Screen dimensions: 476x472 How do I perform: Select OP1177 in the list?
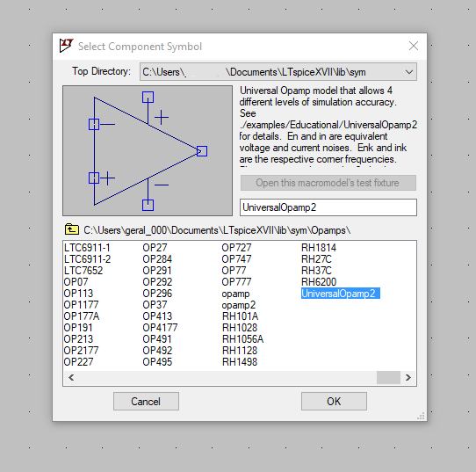point(81,305)
